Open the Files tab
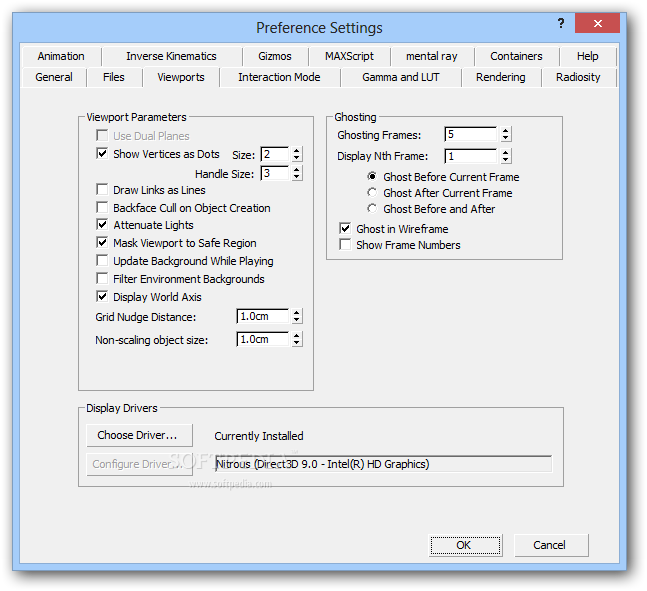The height and width of the screenshot is (591, 647). pyautogui.click(x=113, y=77)
